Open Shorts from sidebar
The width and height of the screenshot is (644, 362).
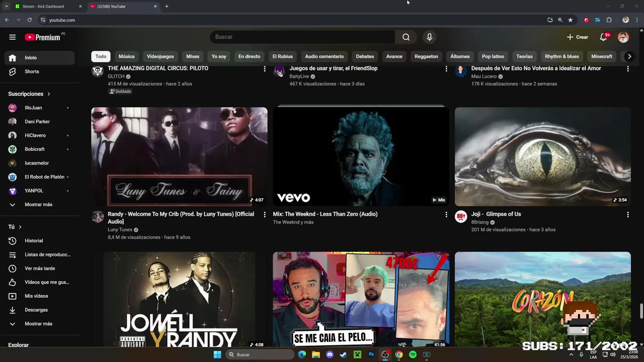coord(39,71)
